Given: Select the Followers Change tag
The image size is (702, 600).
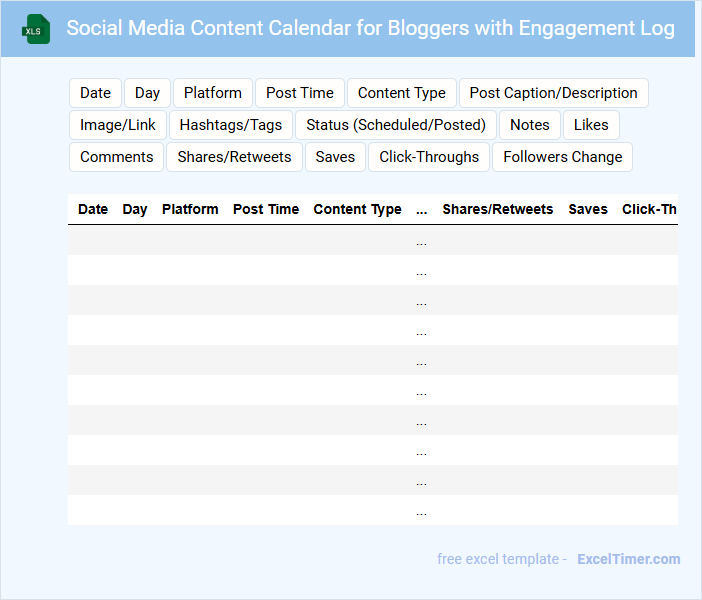Looking at the screenshot, I should pos(562,157).
